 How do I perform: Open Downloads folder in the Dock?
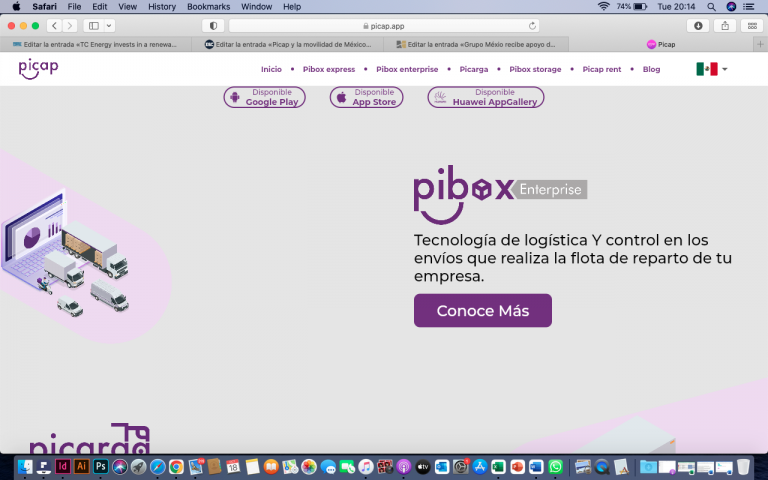tap(648, 467)
